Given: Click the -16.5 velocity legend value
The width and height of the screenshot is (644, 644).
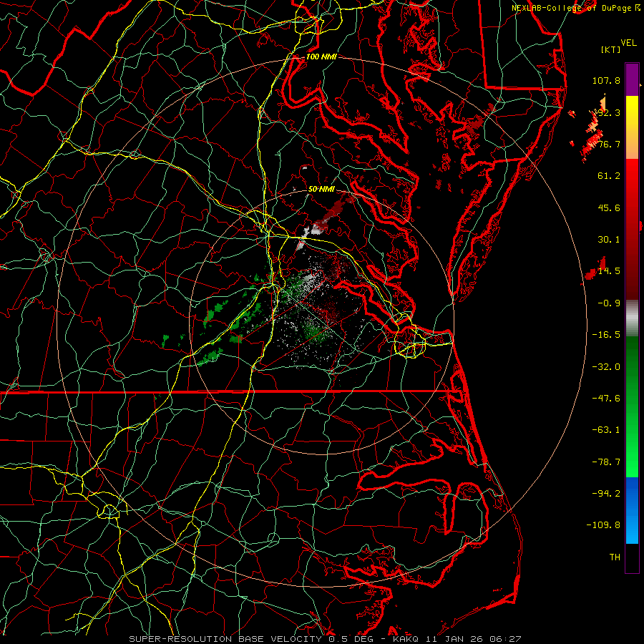Looking at the screenshot, I should (606, 335).
